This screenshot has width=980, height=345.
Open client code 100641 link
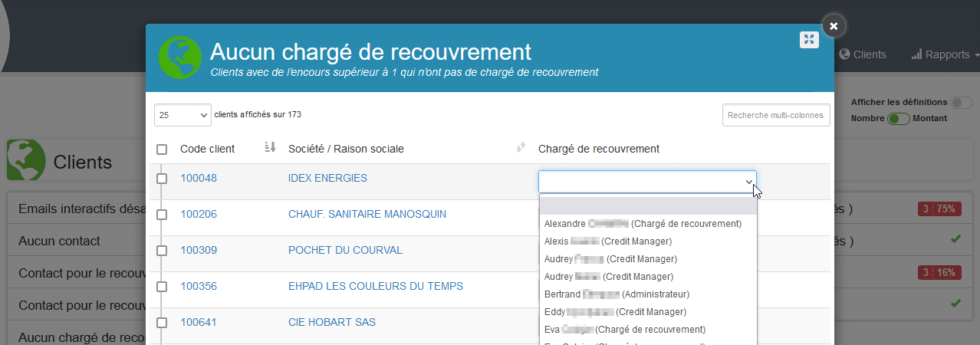(199, 322)
